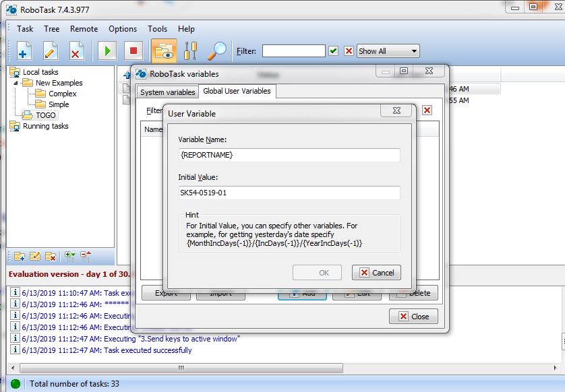Click the main toolbar Filter input field
The image size is (565, 392).
(294, 51)
